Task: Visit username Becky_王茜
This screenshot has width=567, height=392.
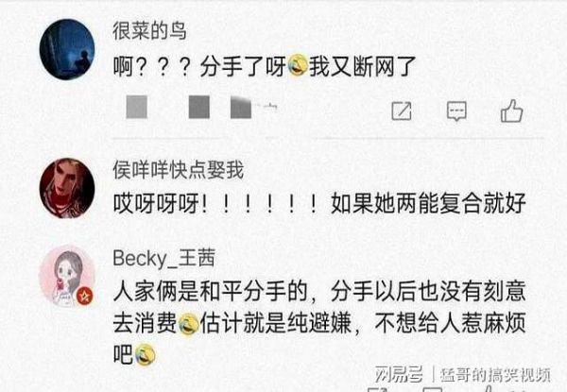Action: [164, 258]
